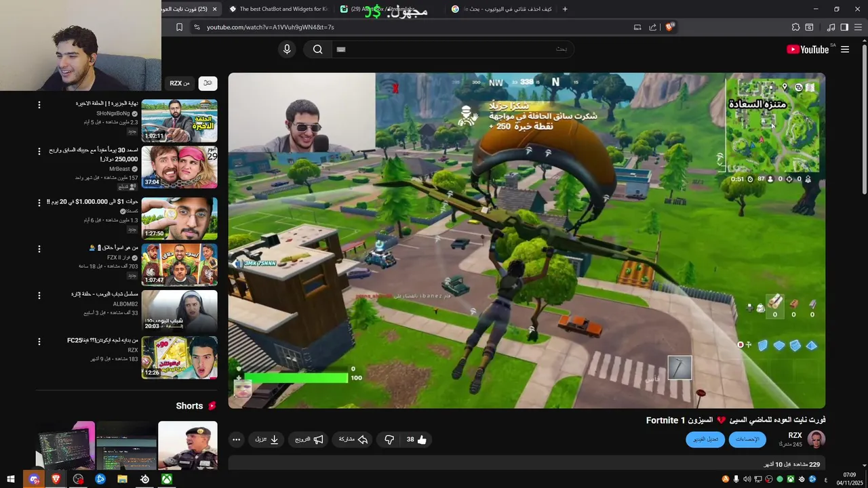Open options menu for the SHoNgxBoNg video
The width and height of the screenshot is (868, 488).
[x=39, y=105]
